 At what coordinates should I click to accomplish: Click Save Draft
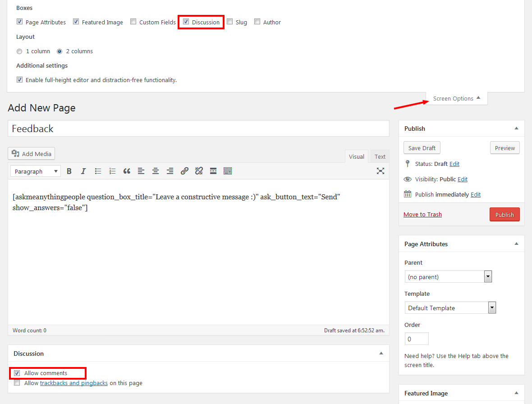(x=422, y=148)
